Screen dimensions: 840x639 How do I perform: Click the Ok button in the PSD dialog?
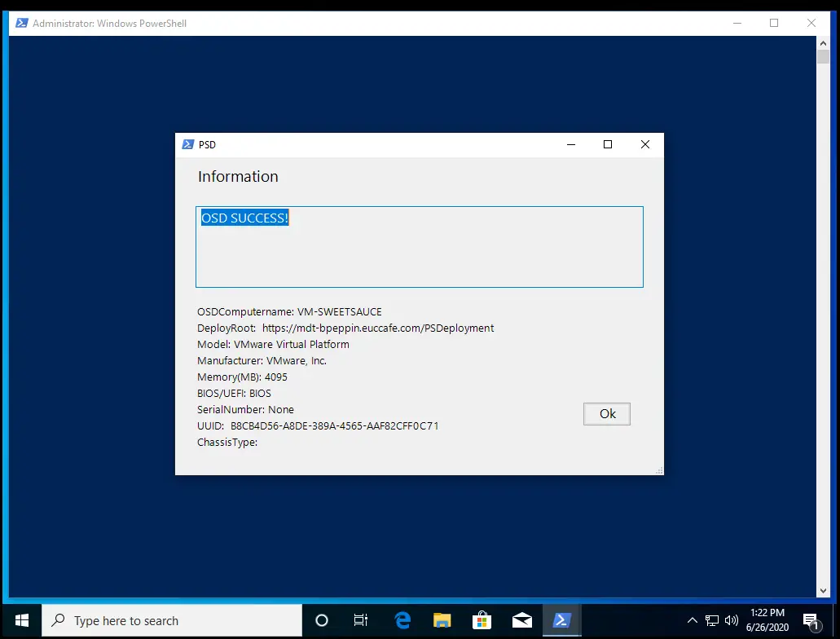[607, 414]
